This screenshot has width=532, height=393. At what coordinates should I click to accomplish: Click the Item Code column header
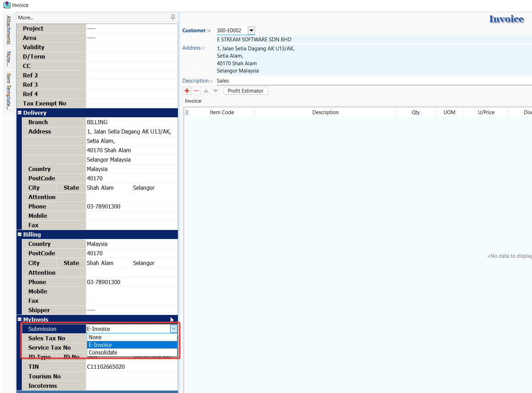[222, 112]
